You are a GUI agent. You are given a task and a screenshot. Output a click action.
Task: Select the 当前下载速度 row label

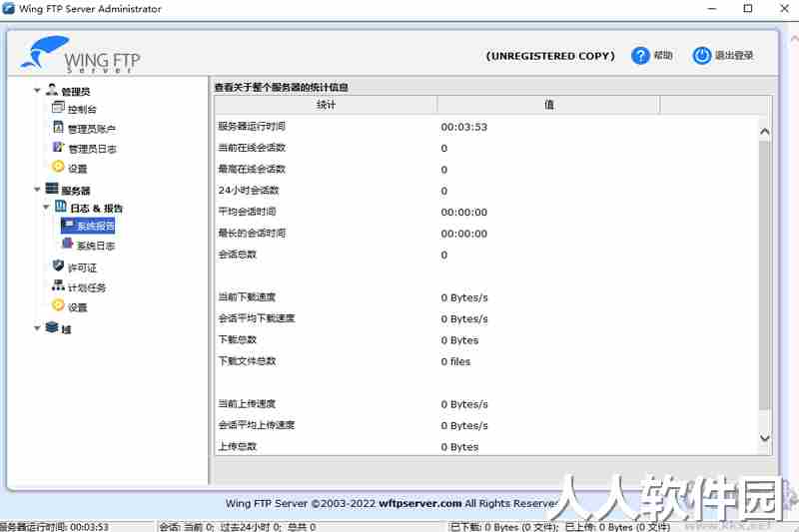pyautogui.click(x=247, y=297)
